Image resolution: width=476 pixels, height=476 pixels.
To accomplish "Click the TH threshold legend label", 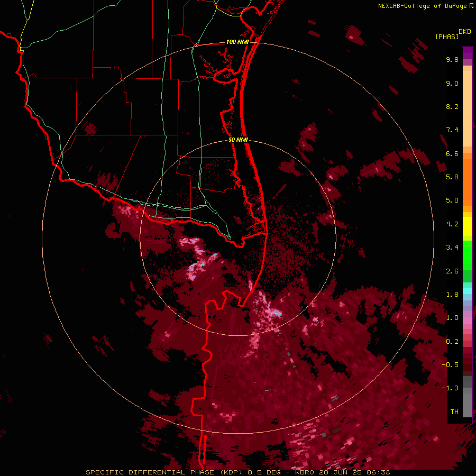I will coord(454,412).
